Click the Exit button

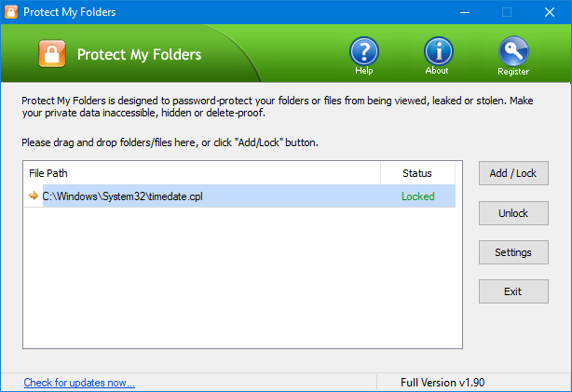click(513, 291)
